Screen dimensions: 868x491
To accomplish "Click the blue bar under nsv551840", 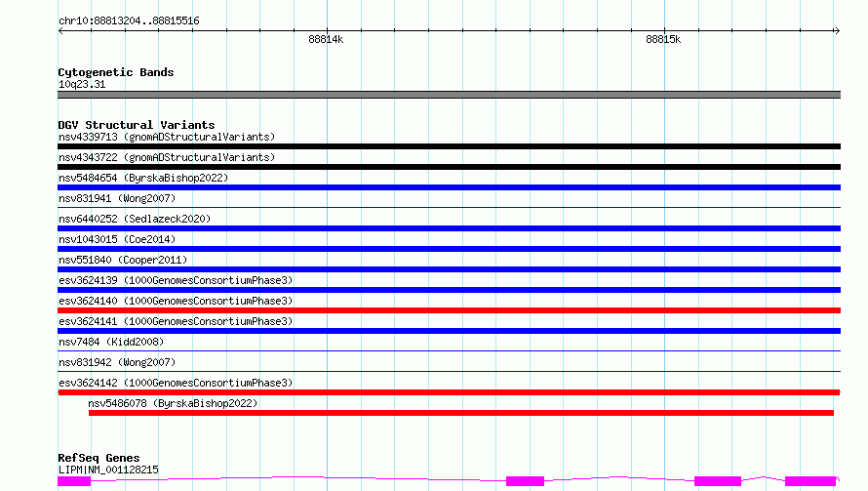I will click(449, 269).
